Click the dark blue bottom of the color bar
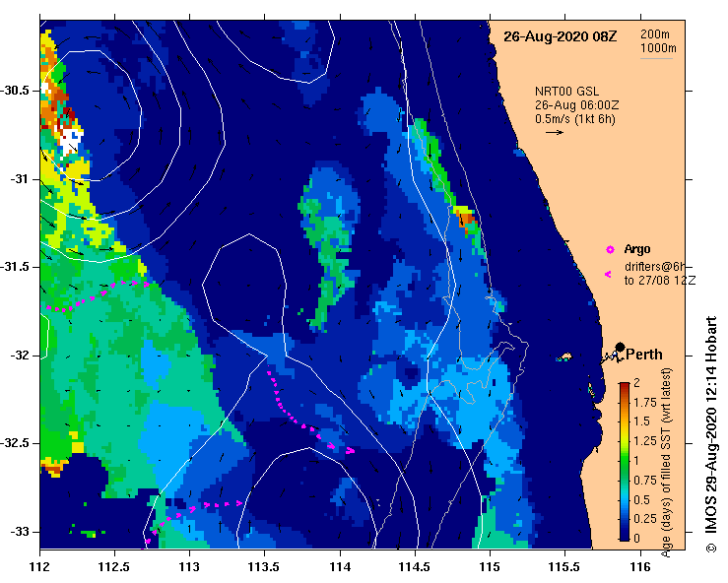 pyautogui.click(x=625, y=536)
